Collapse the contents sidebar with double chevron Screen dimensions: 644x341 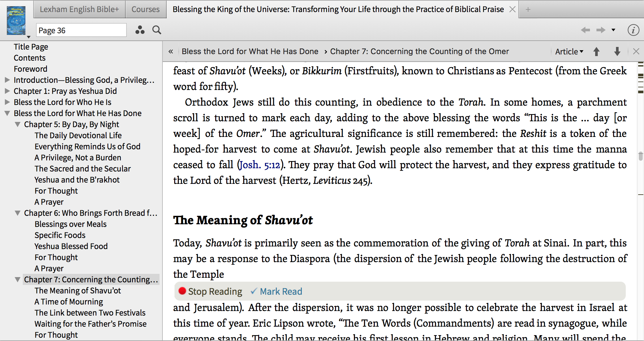click(171, 52)
